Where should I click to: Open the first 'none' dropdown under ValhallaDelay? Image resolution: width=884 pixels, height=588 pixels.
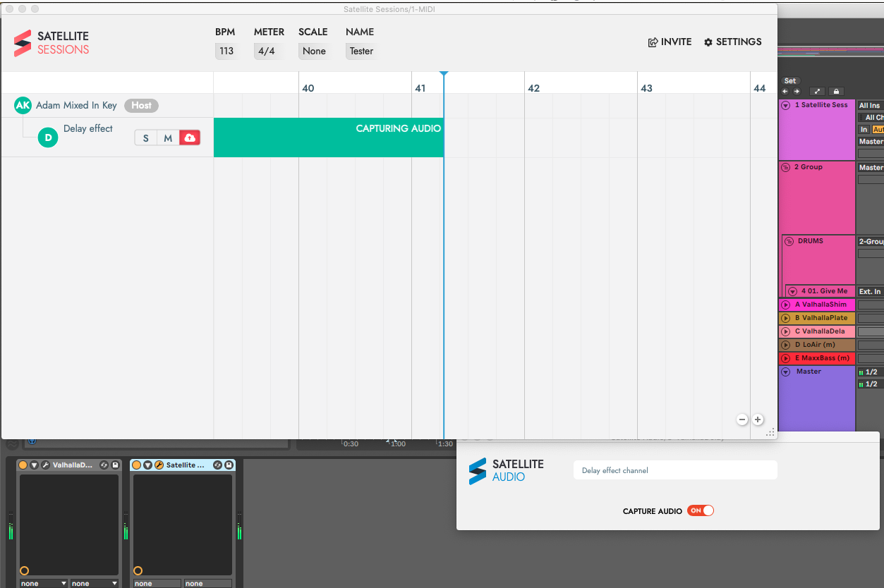tap(43, 583)
